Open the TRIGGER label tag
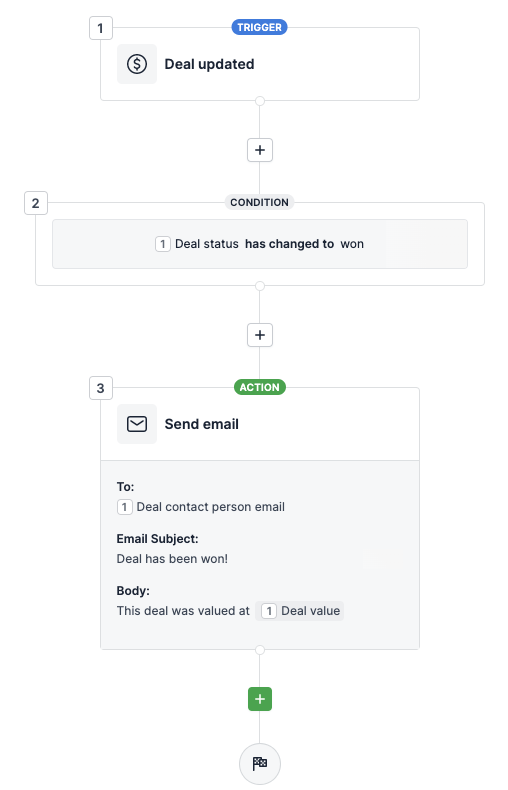508x790 pixels. coord(260,27)
